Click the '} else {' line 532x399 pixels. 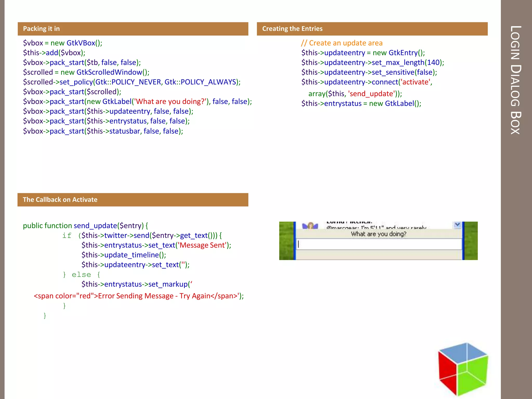tap(82, 275)
